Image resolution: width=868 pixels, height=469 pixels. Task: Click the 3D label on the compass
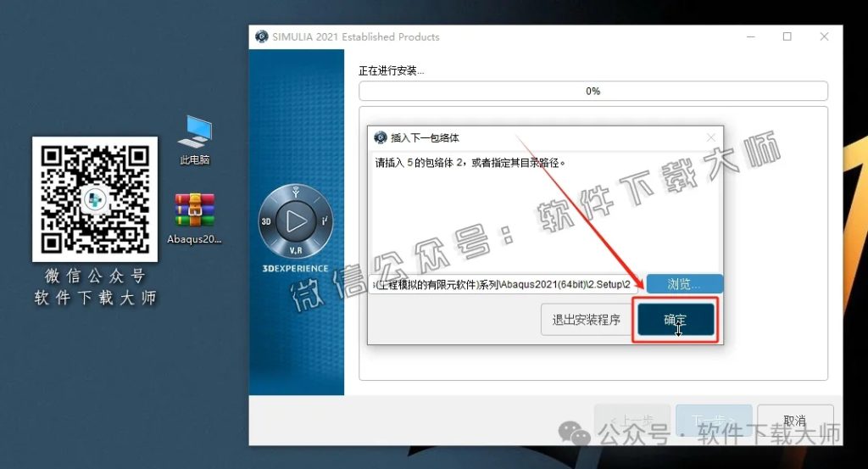click(x=265, y=221)
